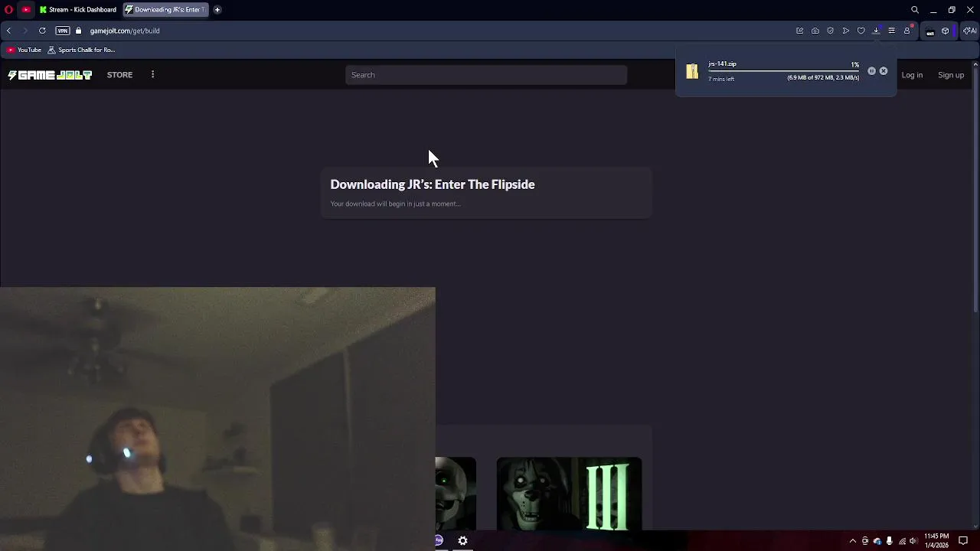Click the Downloading JR's: Enter The Flipside heading
980x551 pixels.
(433, 184)
